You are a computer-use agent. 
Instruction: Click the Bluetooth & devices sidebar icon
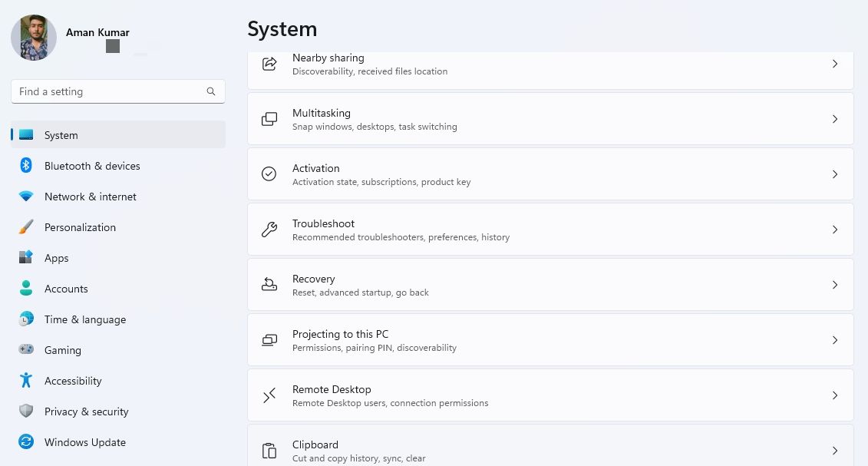tap(26, 166)
